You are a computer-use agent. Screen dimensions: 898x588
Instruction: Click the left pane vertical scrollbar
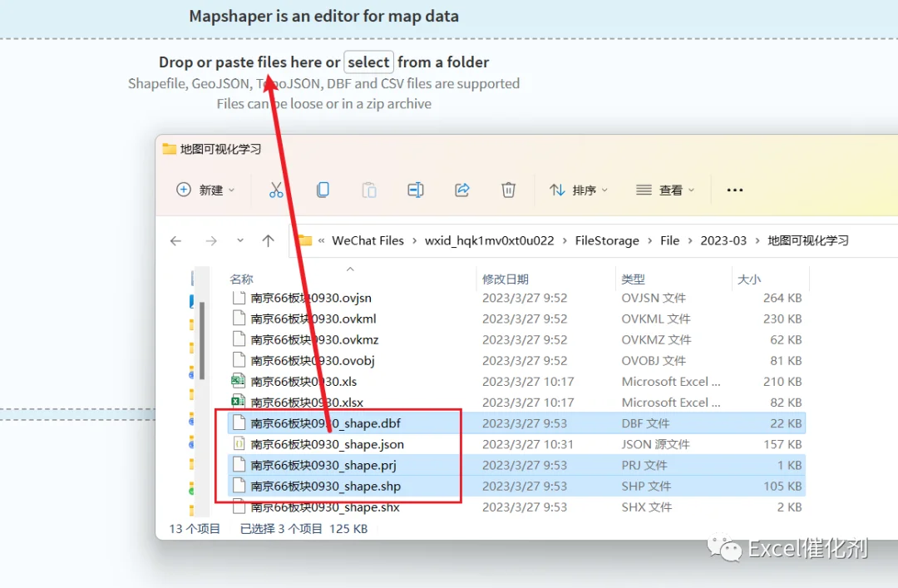point(202,340)
